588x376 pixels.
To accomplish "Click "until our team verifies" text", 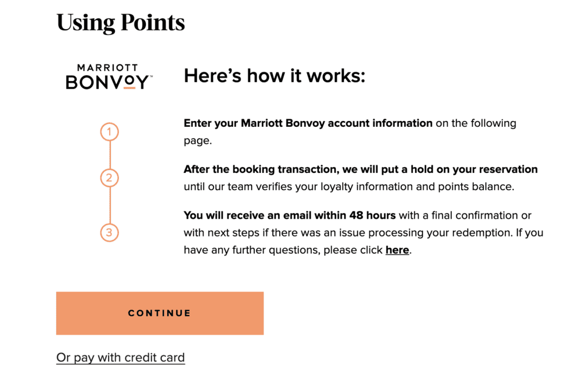I will [x=242, y=187].
